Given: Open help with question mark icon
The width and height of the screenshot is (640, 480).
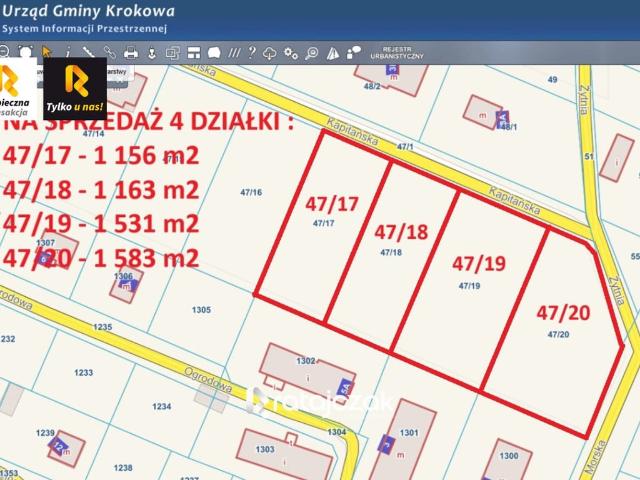Looking at the screenshot, I should tap(251, 51).
